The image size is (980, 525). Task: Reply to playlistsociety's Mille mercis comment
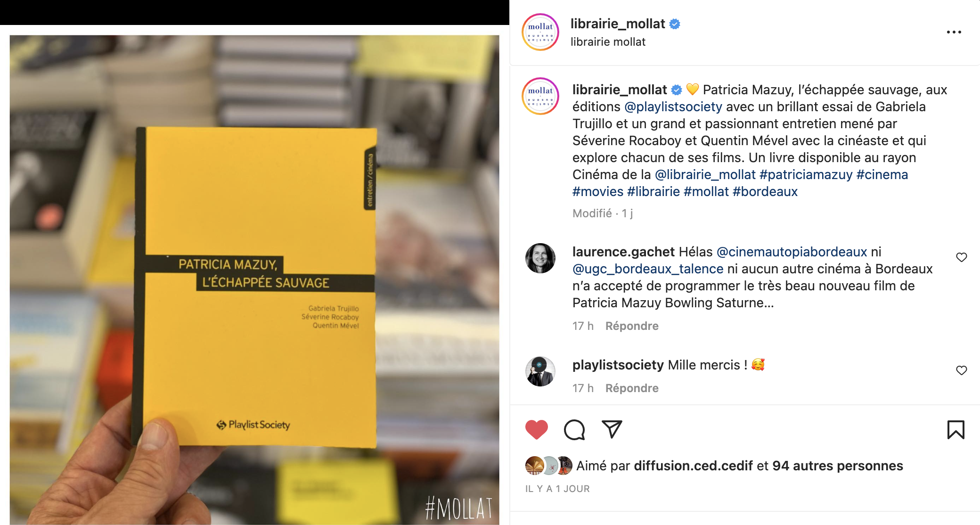tap(632, 388)
